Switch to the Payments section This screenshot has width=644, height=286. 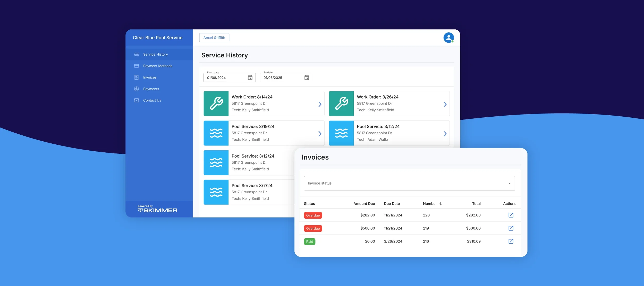(x=151, y=89)
